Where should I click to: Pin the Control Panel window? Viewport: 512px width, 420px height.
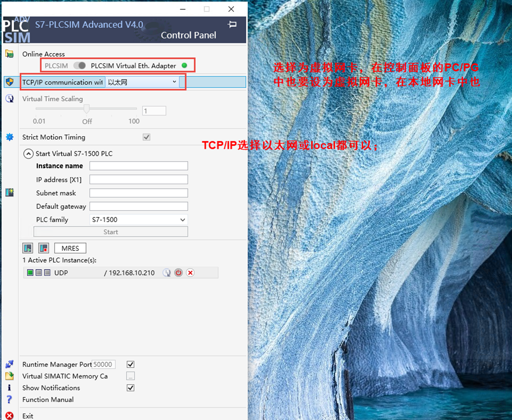232,24
